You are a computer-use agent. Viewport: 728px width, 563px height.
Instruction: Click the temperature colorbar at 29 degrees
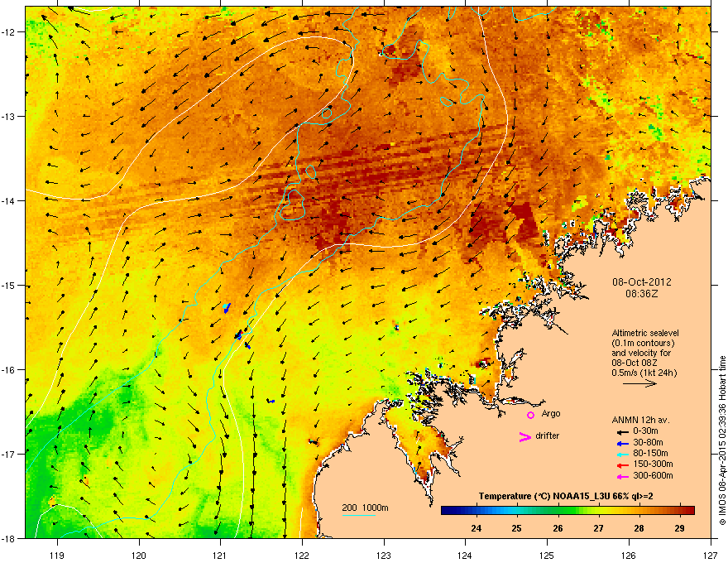coord(680,510)
